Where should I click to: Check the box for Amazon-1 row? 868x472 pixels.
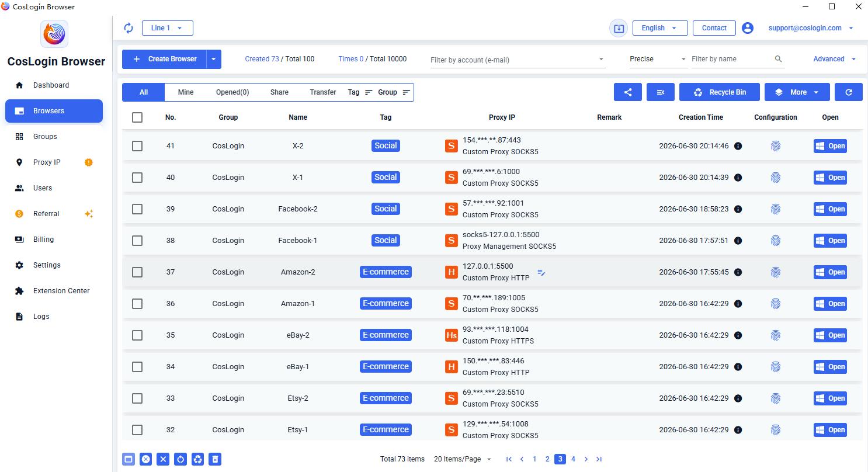coord(137,304)
